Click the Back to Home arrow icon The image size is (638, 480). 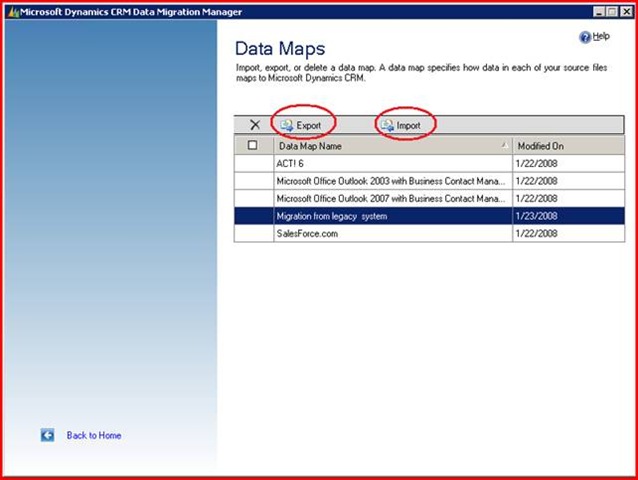tap(47, 435)
